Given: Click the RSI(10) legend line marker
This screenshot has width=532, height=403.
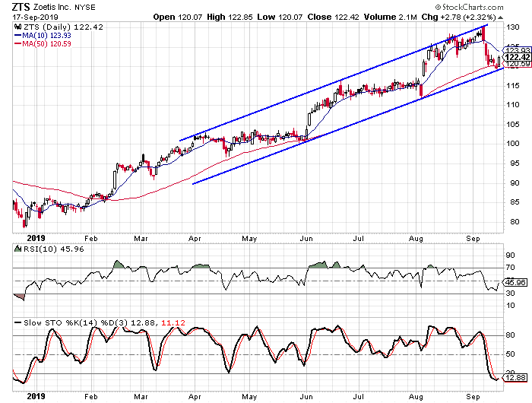Looking at the screenshot, I should pyautogui.click(x=19, y=249).
